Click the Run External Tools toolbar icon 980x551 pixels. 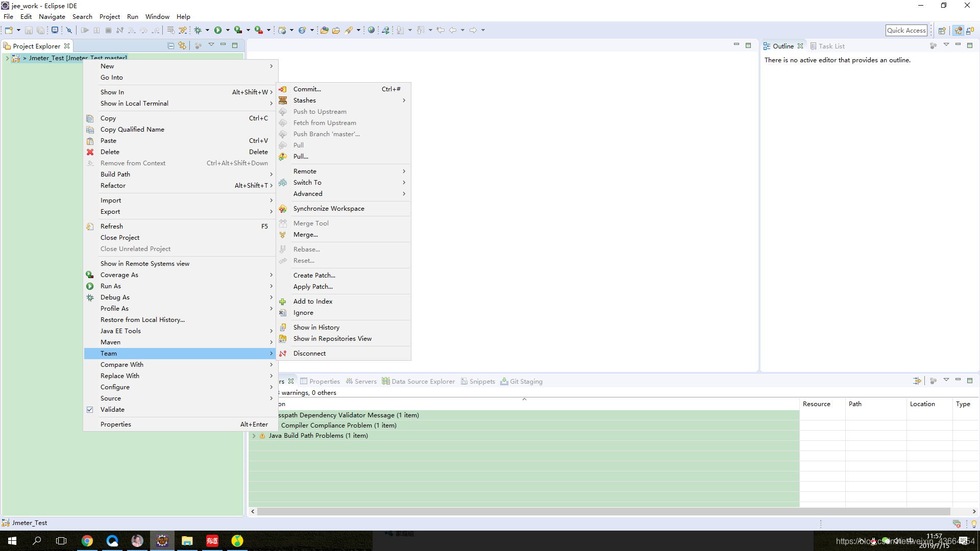point(259,30)
